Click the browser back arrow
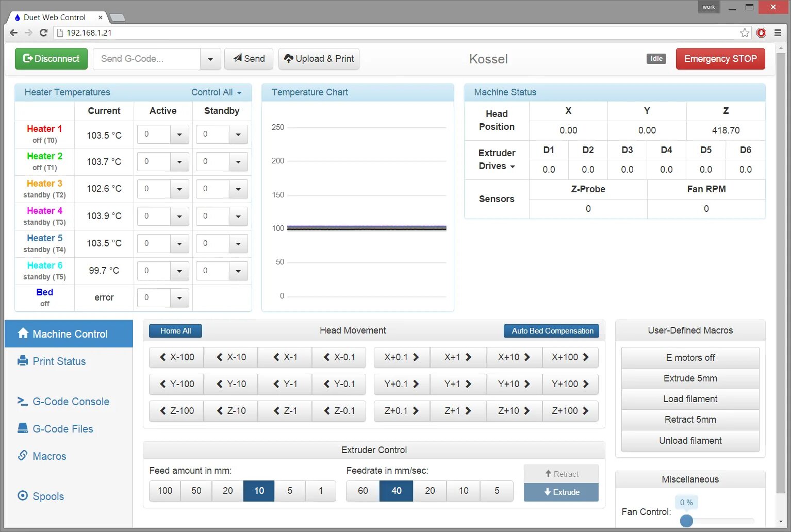The image size is (791, 532). 13,32
